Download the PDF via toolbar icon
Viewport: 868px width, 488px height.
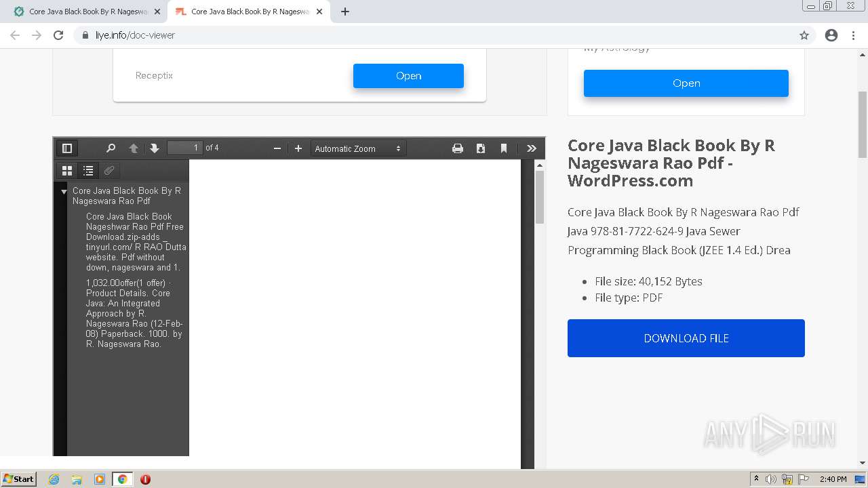tap(481, 148)
